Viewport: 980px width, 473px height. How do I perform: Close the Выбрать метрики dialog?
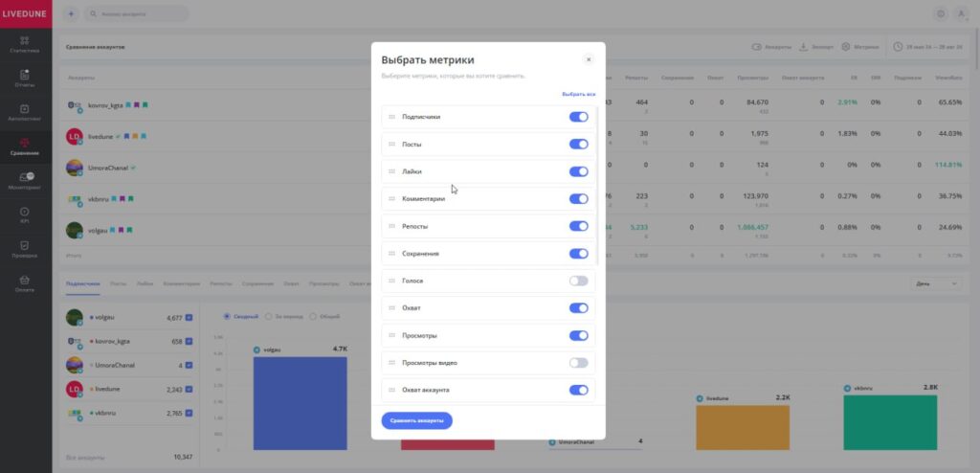[588, 59]
